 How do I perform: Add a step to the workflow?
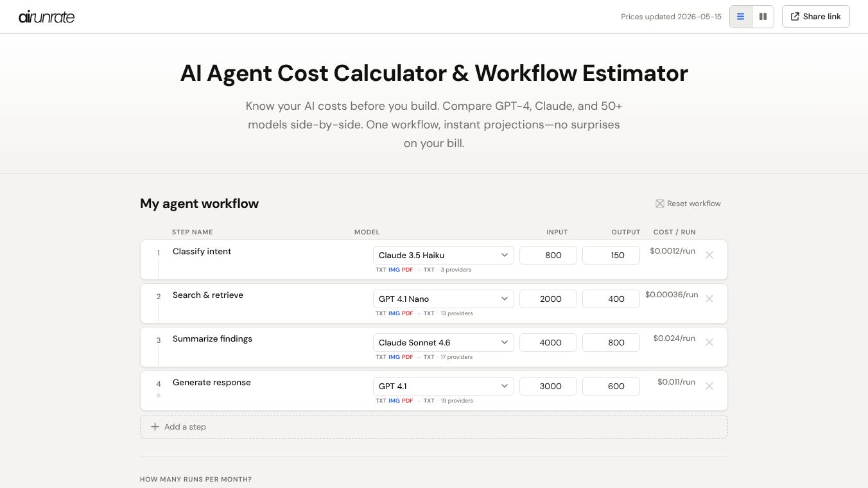click(x=434, y=427)
